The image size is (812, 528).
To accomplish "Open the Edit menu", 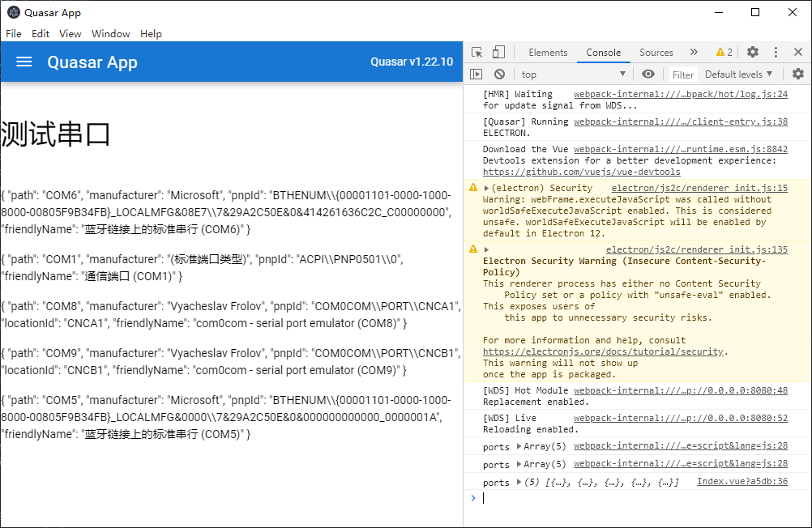I will point(41,34).
